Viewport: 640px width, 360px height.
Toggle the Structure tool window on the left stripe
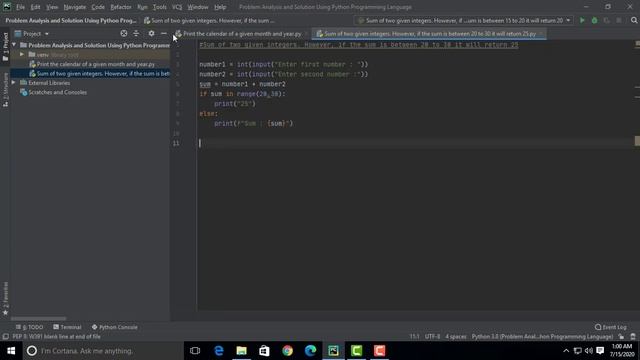point(5,89)
